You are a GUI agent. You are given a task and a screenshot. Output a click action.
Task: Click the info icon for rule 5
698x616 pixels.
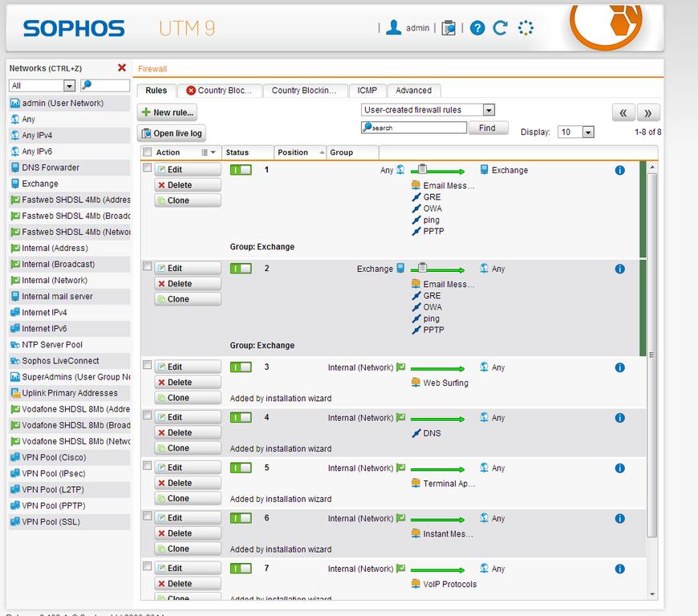[x=619, y=468]
